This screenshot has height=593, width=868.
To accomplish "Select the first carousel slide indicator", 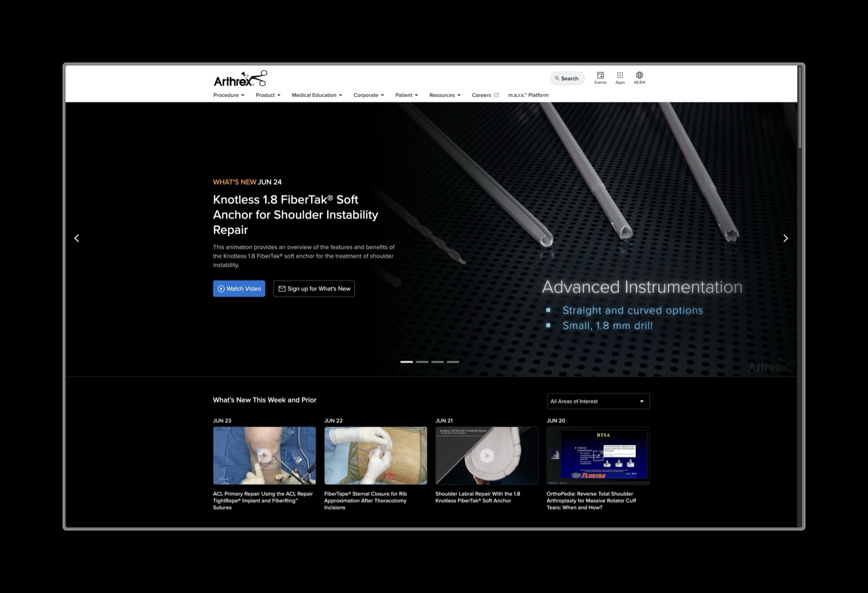I will pyautogui.click(x=407, y=362).
